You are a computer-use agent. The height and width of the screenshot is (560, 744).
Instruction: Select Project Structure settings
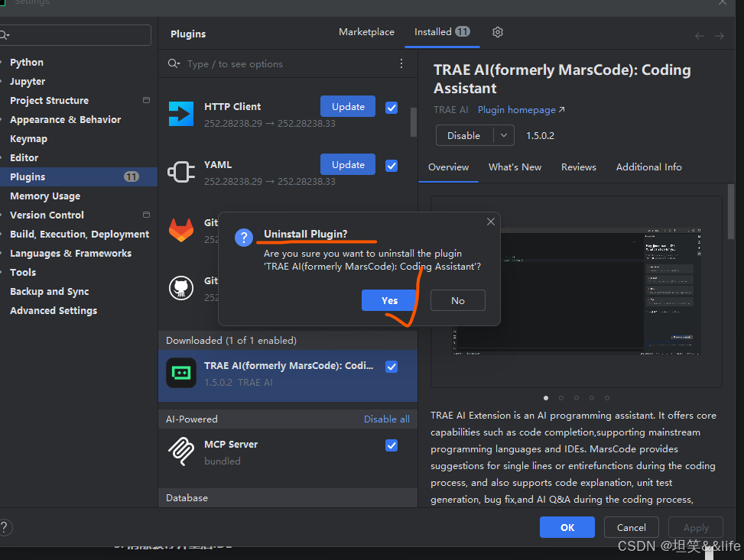coord(50,101)
